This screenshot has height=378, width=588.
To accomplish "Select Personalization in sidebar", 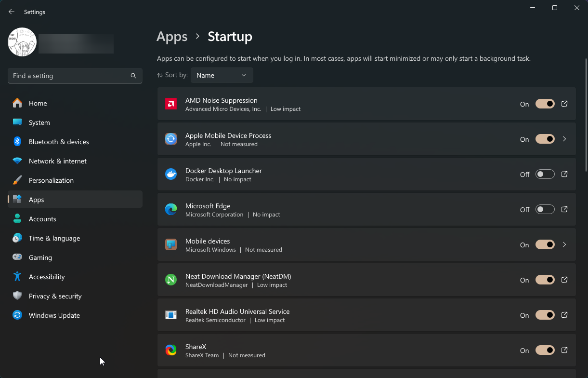I will pos(75,180).
